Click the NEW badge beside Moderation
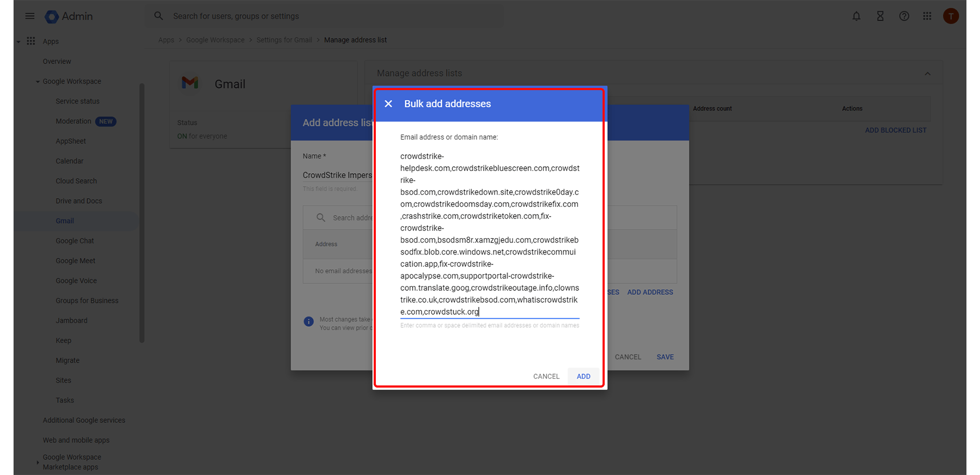Screen dimensions: 980x475 [106, 122]
